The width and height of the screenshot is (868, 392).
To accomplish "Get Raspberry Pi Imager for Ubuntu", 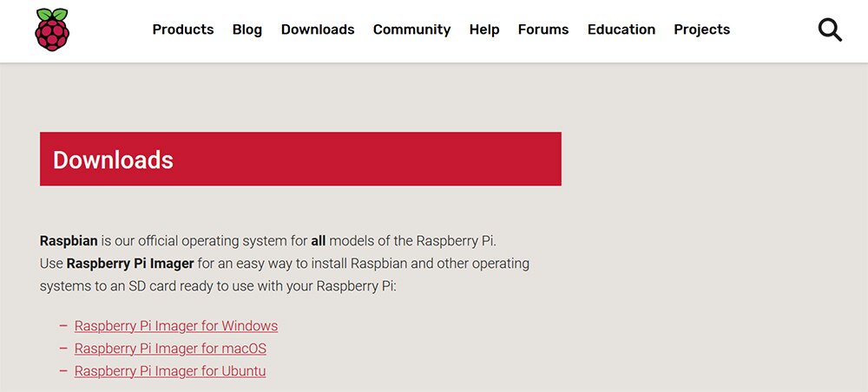I will click(170, 371).
